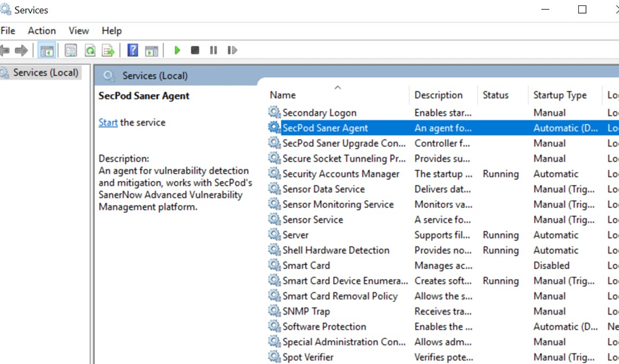Image resolution: width=619 pixels, height=364 pixels.
Task: Sort by the Name column header
Action: 283,95
